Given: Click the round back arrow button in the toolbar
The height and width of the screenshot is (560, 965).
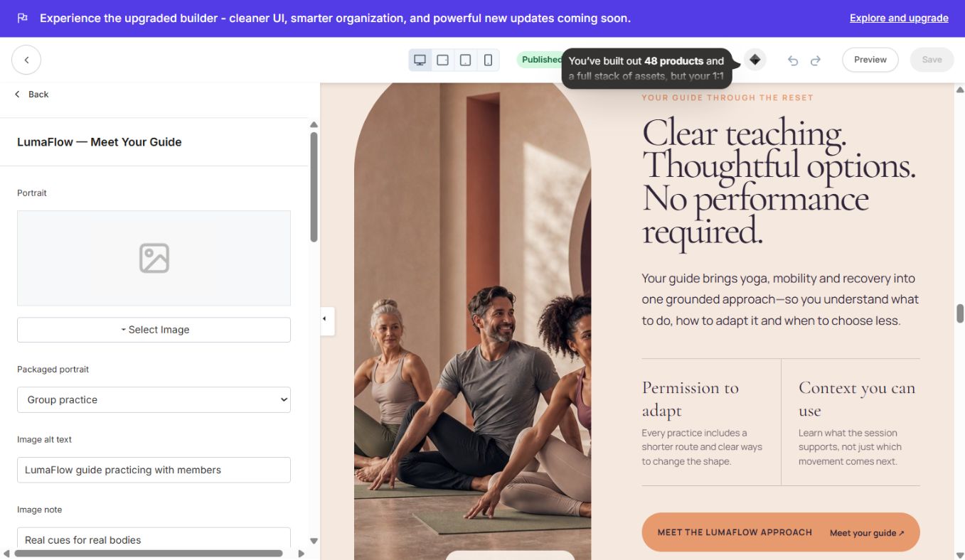Looking at the screenshot, I should 26,60.
